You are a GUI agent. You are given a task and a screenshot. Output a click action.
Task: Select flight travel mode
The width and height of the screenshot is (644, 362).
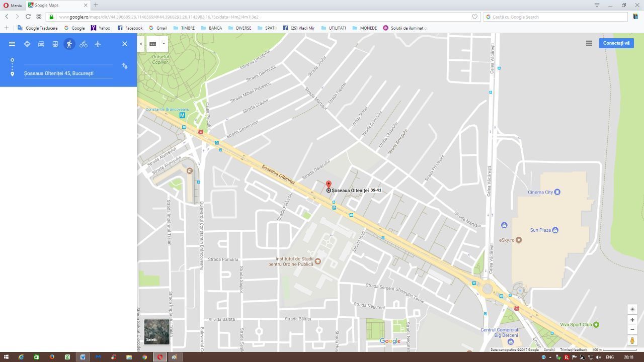click(x=98, y=44)
